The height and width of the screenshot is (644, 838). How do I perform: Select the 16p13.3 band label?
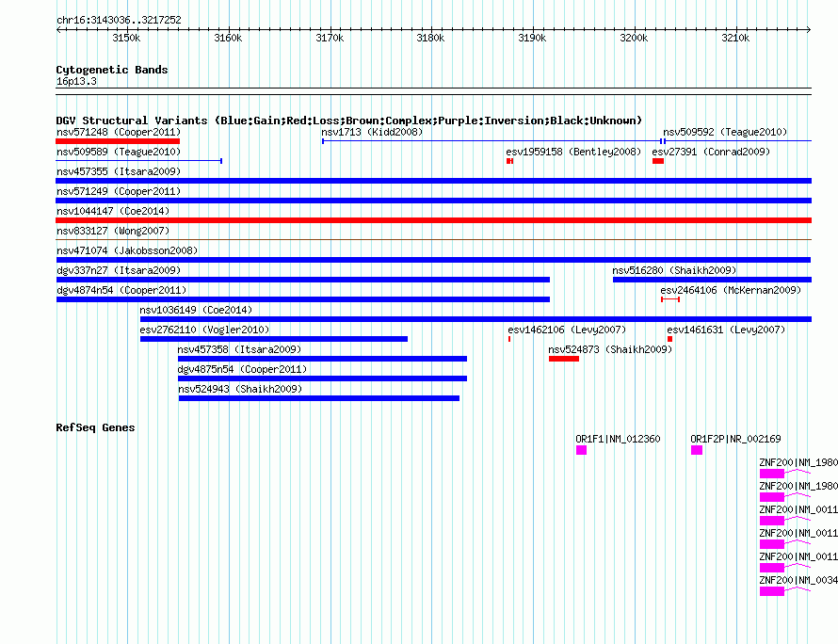[x=76, y=82]
